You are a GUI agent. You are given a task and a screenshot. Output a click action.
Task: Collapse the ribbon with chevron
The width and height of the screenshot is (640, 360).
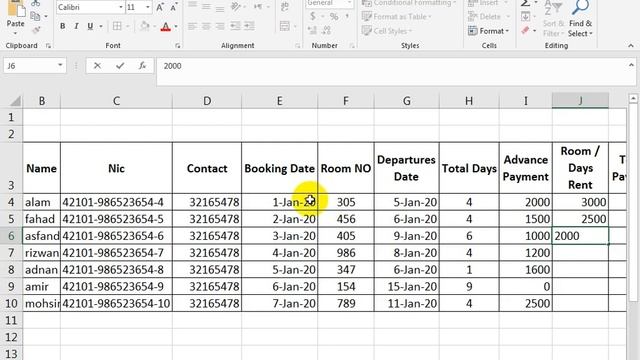click(x=631, y=46)
